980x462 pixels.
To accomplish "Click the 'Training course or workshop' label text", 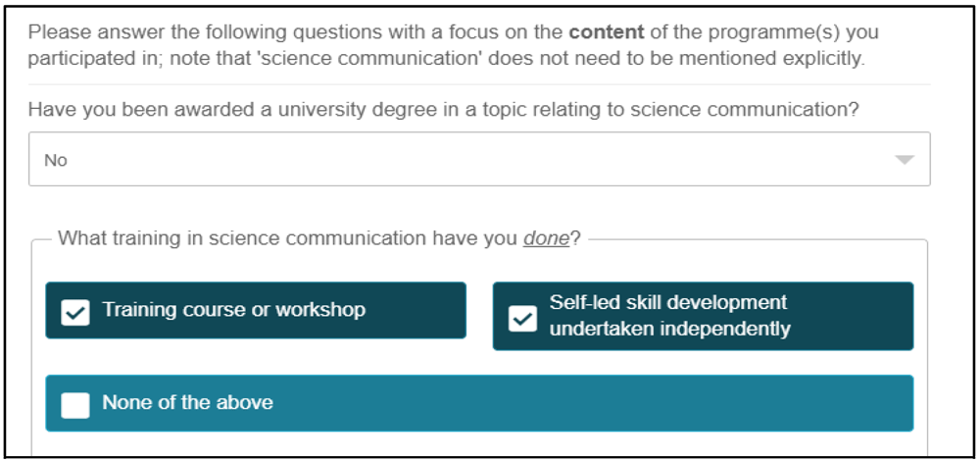I will click(234, 309).
